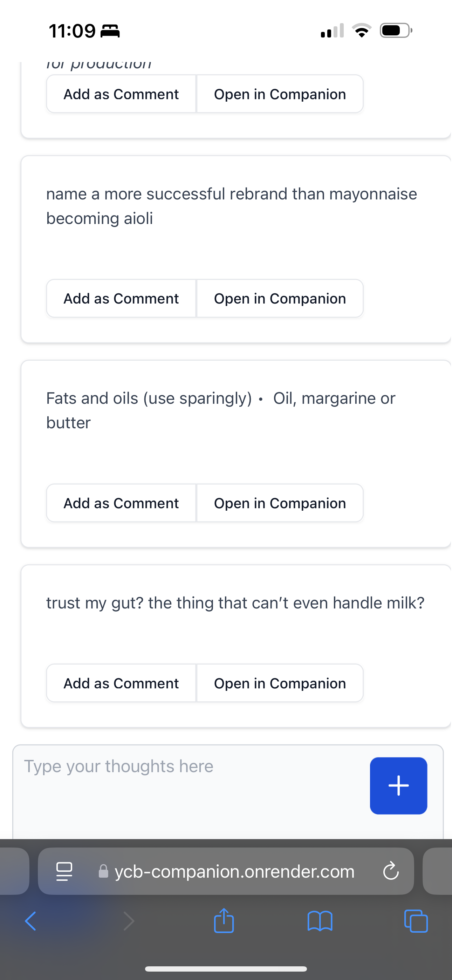Show open tabs overview icon

(416, 921)
